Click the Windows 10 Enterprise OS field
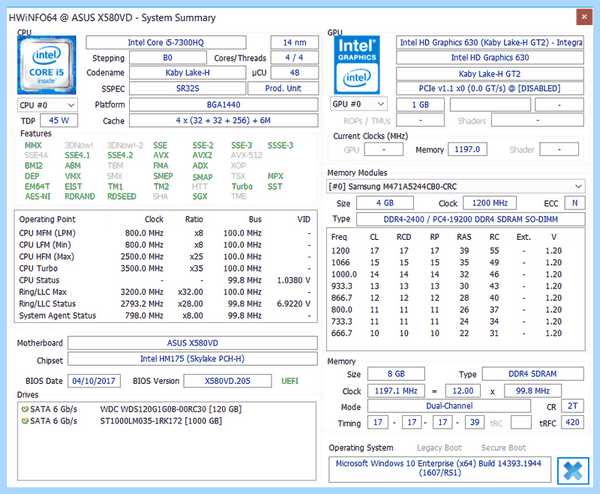The image size is (600, 494). coord(439,469)
